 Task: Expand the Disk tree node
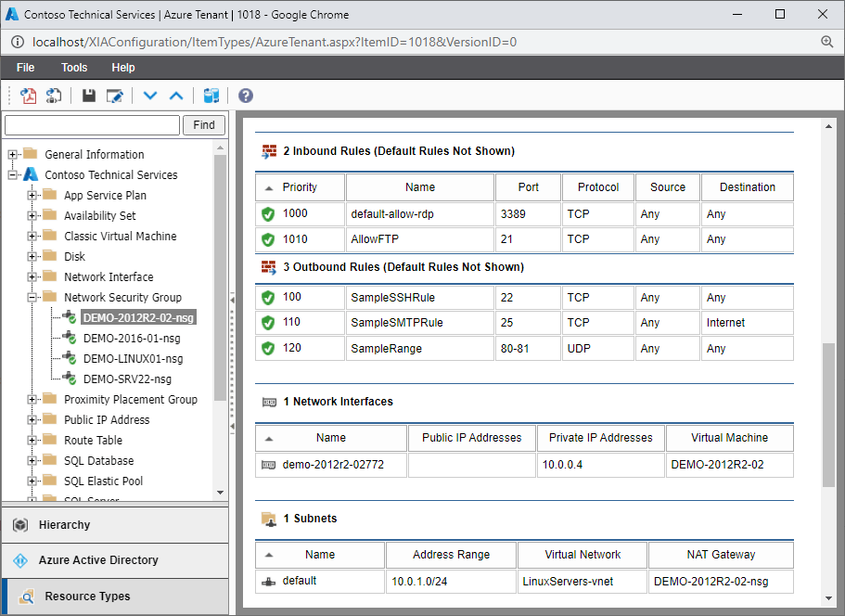pyautogui.click(x=32, y=257)
